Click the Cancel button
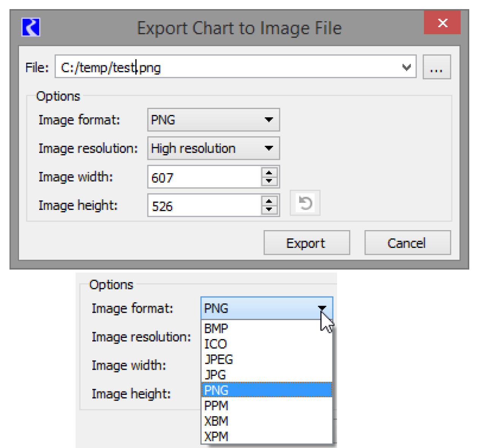 point(407,243)
